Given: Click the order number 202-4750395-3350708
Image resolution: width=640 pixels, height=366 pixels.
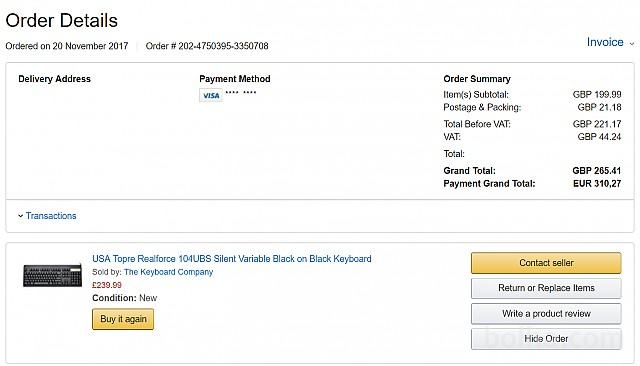Looking at the screenshot, I should pos(223,46).
